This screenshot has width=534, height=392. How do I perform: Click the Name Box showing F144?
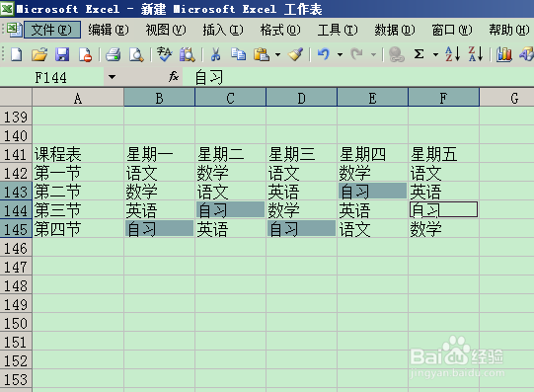coord(51,77)
